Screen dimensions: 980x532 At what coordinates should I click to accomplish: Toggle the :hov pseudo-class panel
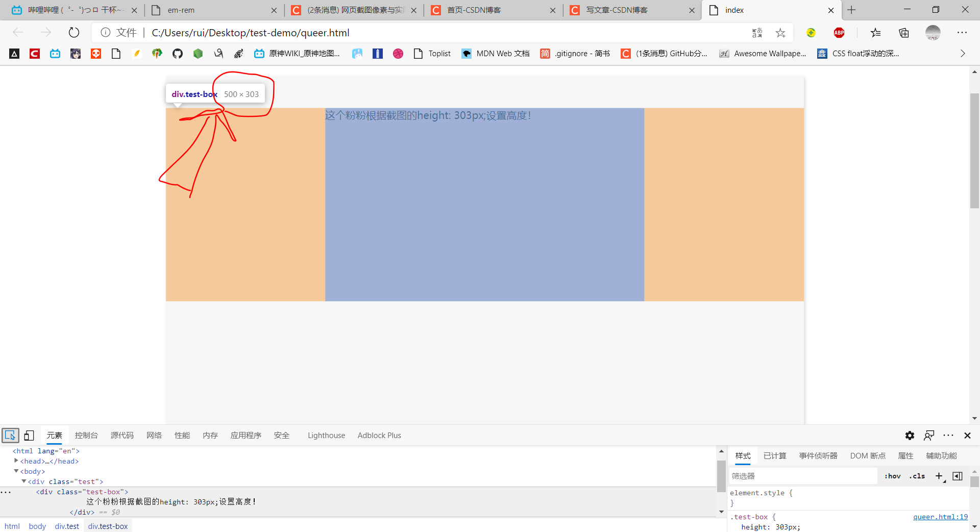point(892,476)
